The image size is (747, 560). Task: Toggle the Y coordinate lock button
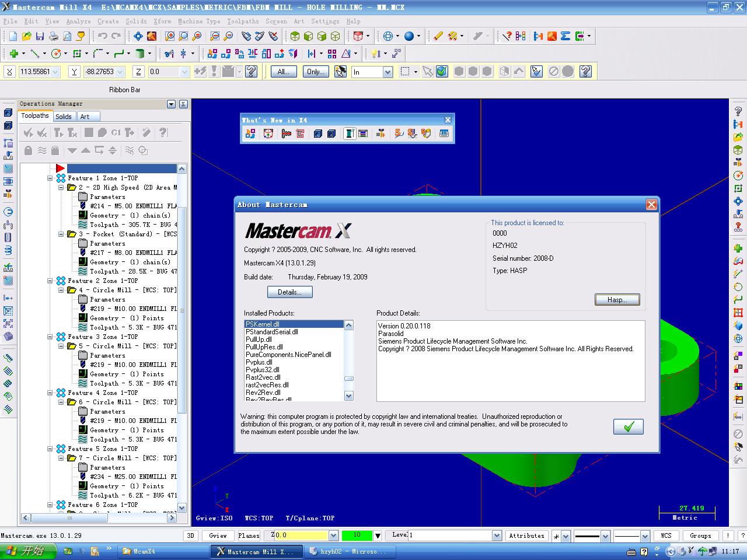point(74,72)
